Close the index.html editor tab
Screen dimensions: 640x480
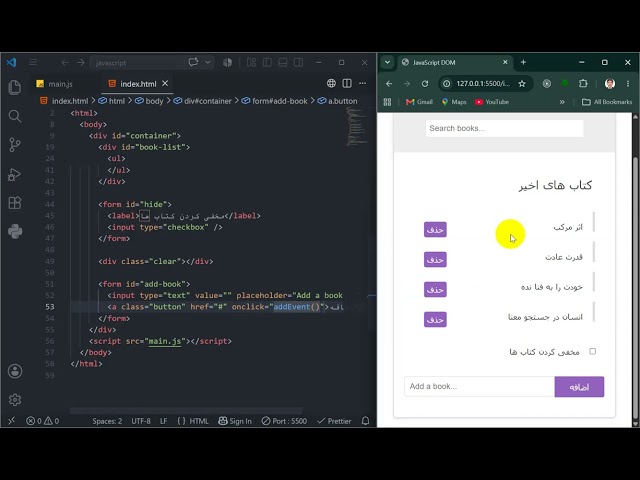tap(165, 83)
